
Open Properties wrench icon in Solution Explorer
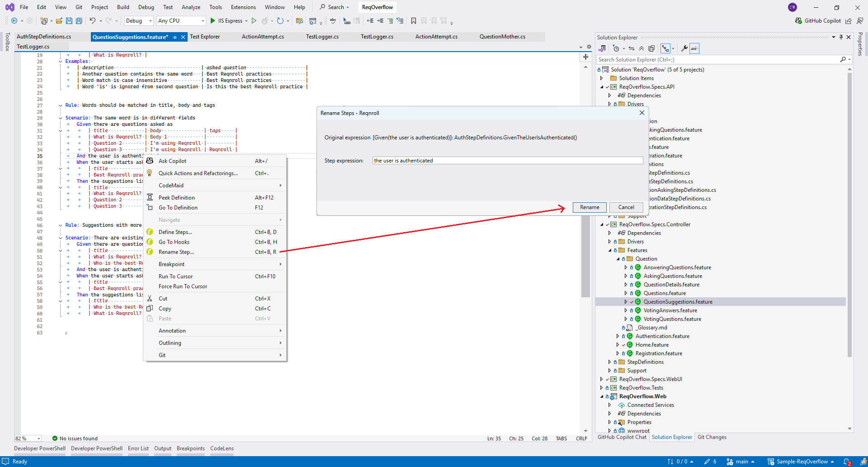684,48
